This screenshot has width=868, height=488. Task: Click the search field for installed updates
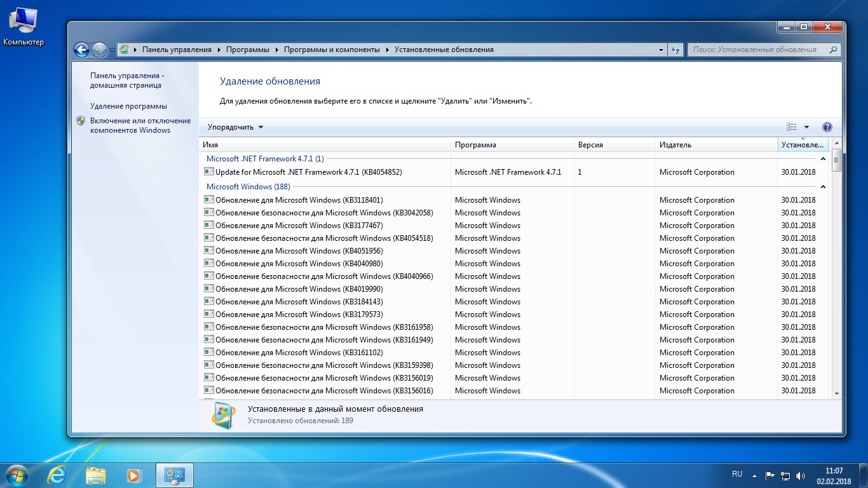pos(756,50)
